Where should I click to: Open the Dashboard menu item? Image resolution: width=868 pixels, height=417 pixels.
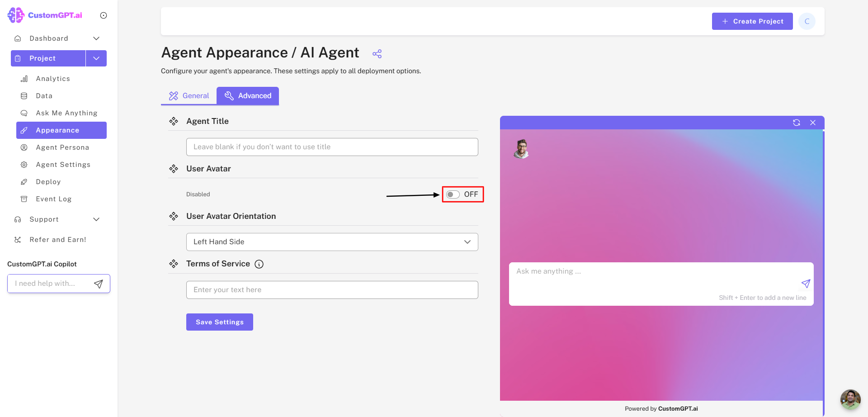pyautogui.click(x=49, y=38)
